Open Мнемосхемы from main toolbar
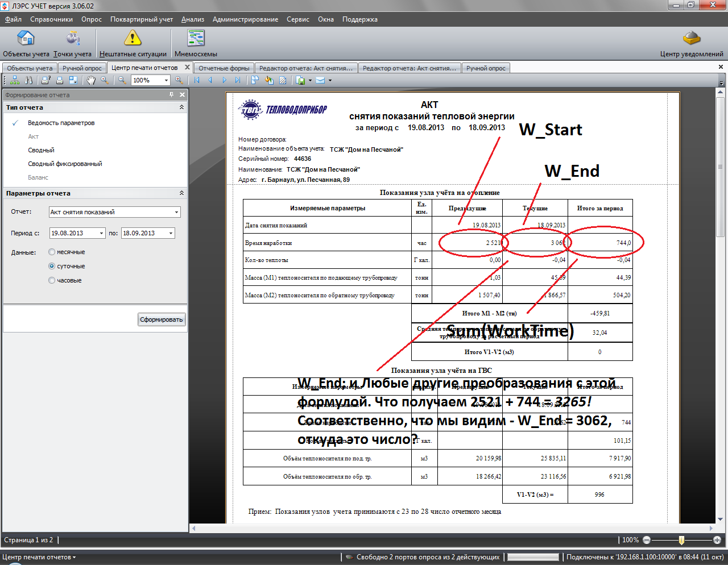Image resolution: width=728 pixels, height=565 pixels. (196, 44)
